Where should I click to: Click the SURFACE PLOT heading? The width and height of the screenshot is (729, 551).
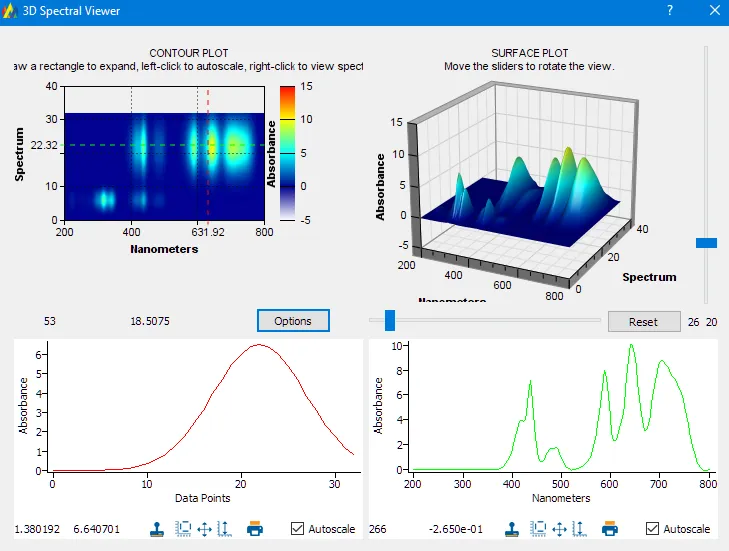pos(530,53)
